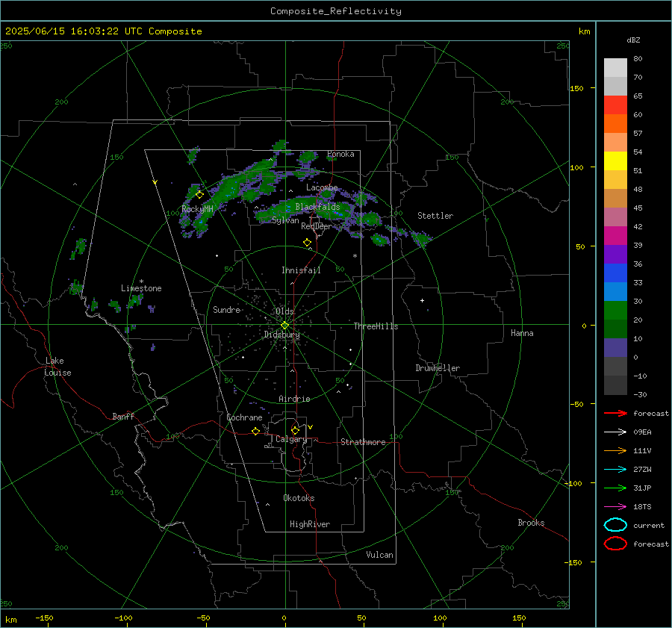672x628 pixels.
Task: Click the Sundre town label
Action: tap(226, 309)
